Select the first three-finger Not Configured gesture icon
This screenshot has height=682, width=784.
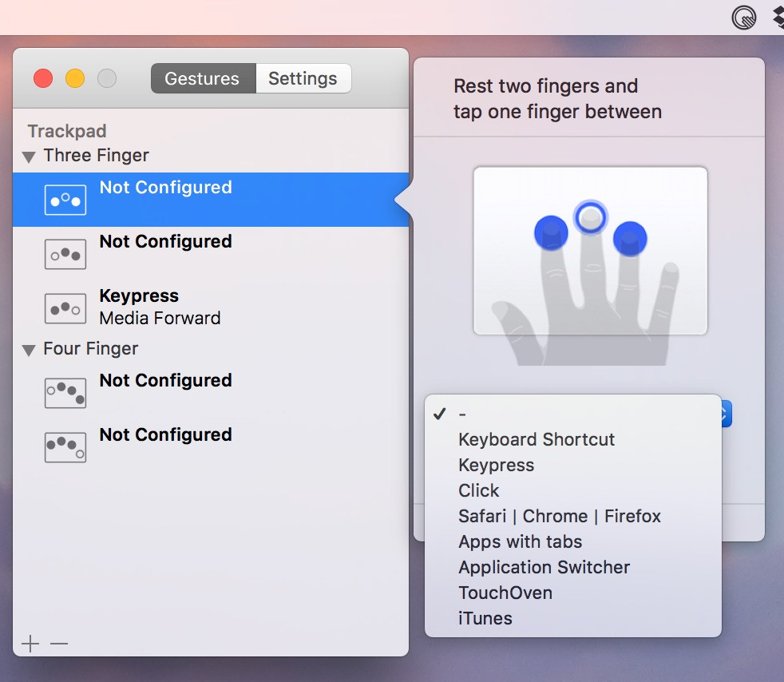tap(65, 200)
